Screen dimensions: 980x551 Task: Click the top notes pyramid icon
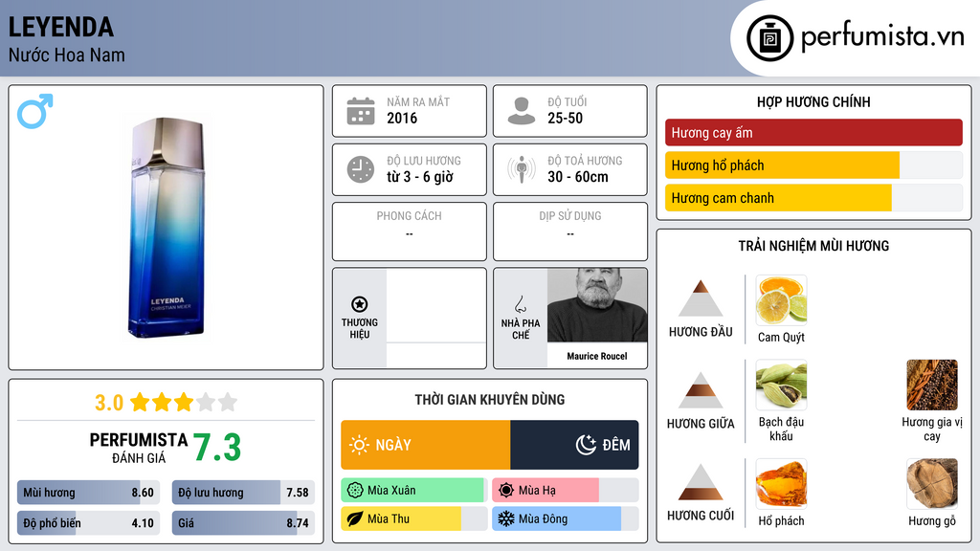coord(701,298)
